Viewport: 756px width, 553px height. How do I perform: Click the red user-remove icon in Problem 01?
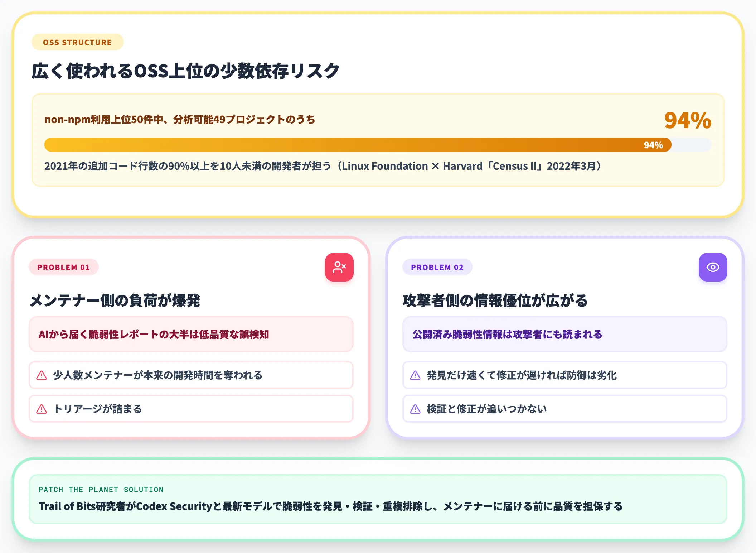click(339, 267)
